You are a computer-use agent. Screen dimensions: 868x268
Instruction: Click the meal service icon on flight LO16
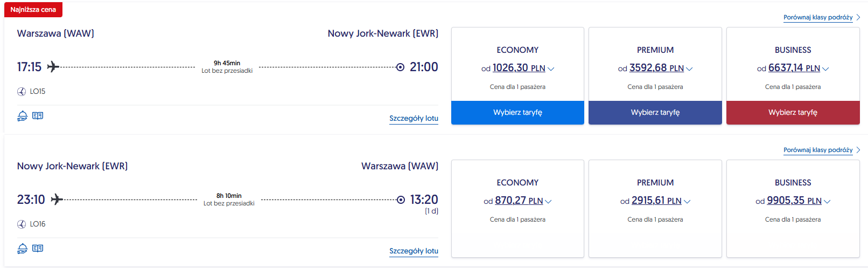coord(22,249)
